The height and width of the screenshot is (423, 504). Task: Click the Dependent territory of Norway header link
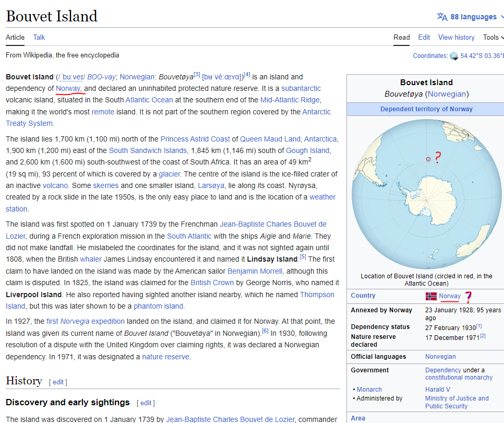(x=426, y=109)
